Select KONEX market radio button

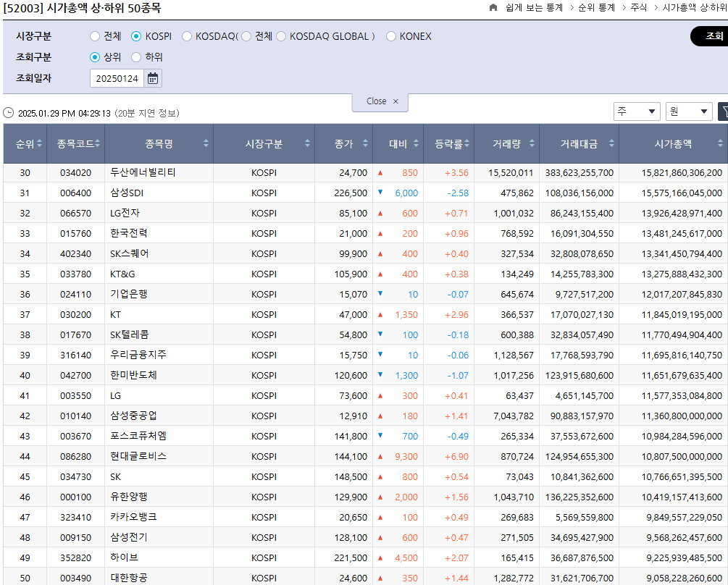391,36
